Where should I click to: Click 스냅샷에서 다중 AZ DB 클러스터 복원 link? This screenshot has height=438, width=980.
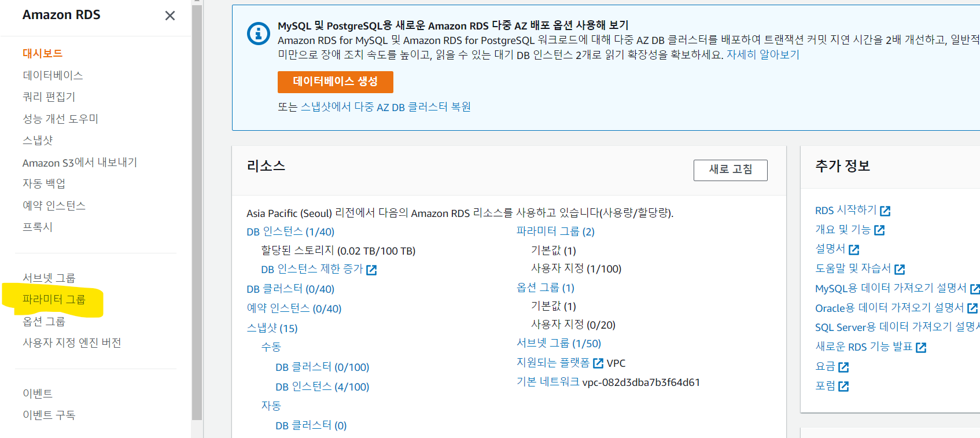click(x=386, y=107)
